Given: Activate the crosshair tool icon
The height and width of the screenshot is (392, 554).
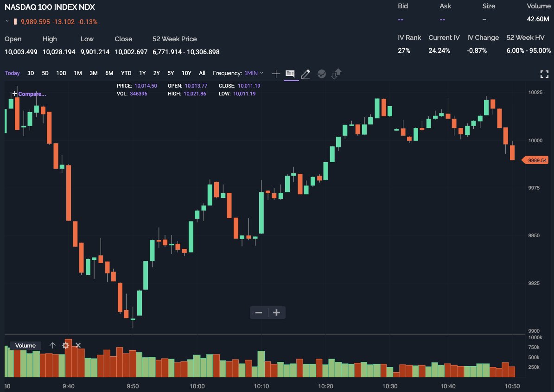Looking at the screenshot, I should [276, 74].
